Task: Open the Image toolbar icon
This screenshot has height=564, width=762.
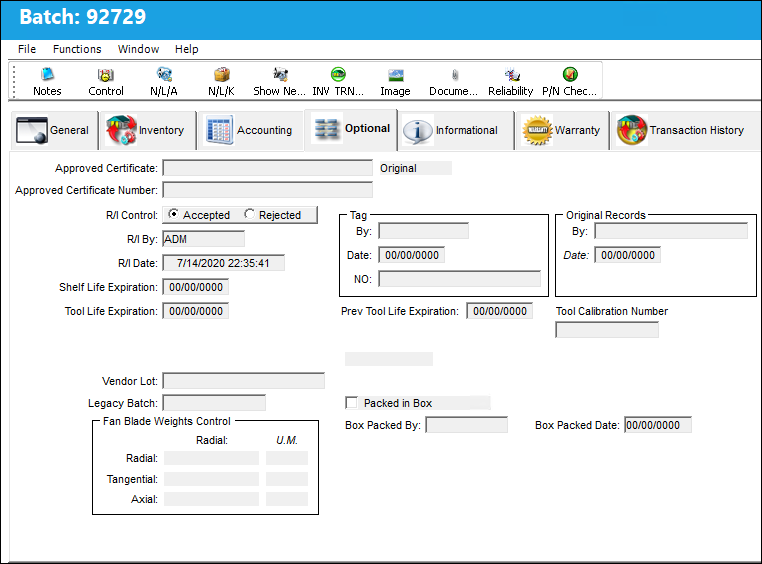Action: pyautogui.click(x=396, y=81)
